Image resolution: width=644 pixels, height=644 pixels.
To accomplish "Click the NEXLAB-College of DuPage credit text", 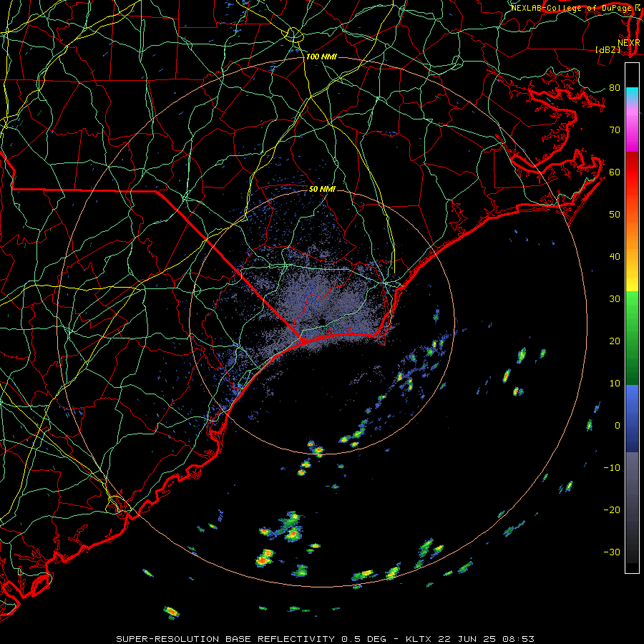I will click(x=571, y=8).
